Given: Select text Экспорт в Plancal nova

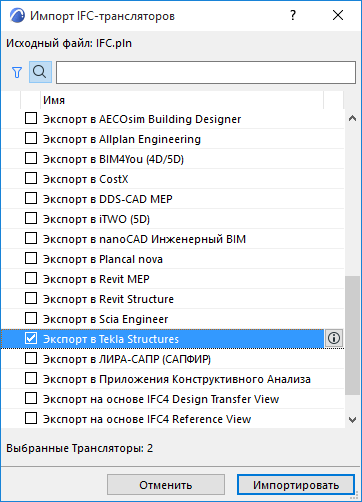Looking at the screenshot, I should click(x=103, y=259).
